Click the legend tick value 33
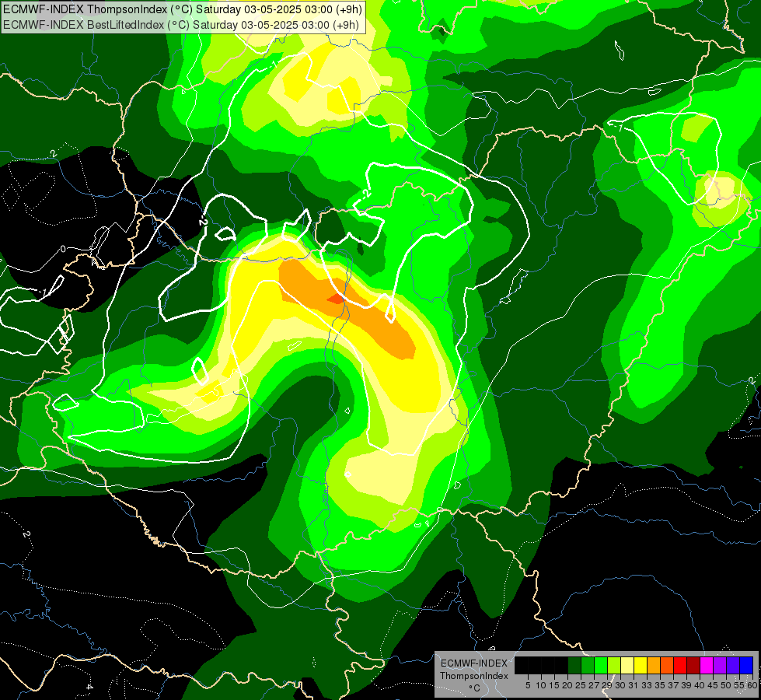The width and height of the screenshot is (761, 700). pyautogui.click(x=647, y=685)
